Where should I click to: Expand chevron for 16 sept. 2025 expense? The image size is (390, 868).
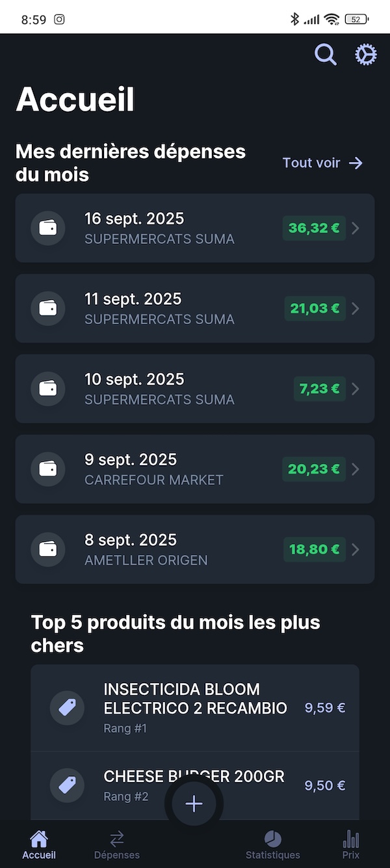point(356,228)
